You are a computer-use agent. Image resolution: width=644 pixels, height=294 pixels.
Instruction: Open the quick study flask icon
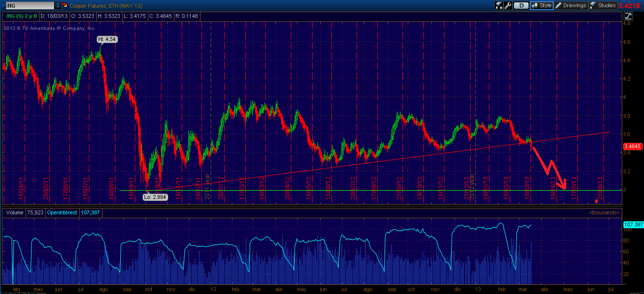click(499, 5)
